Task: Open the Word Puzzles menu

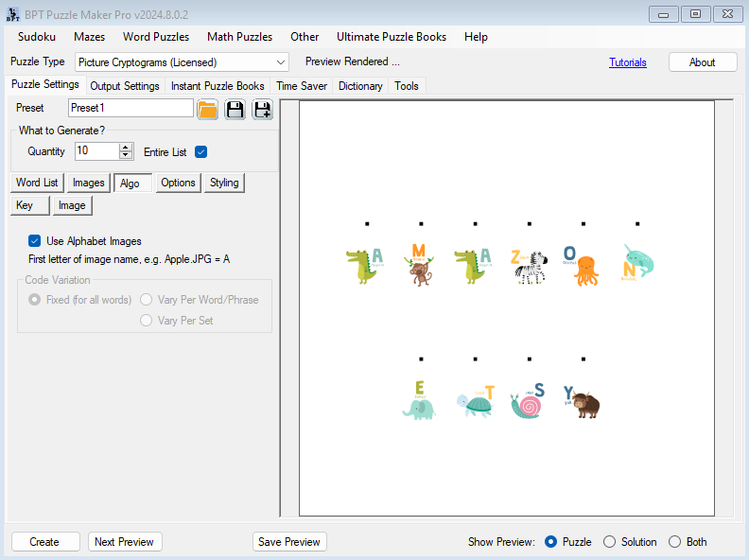Action: 156,37
